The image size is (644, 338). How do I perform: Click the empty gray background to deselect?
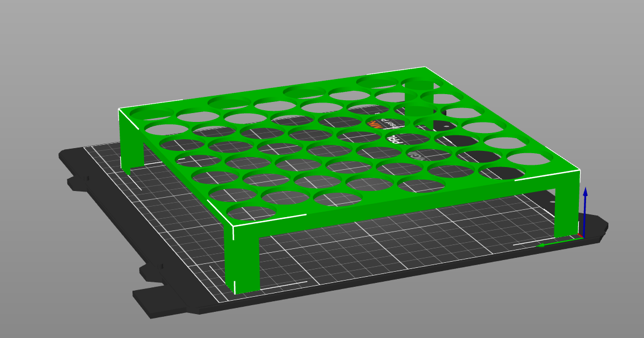(x=56, y=45)
